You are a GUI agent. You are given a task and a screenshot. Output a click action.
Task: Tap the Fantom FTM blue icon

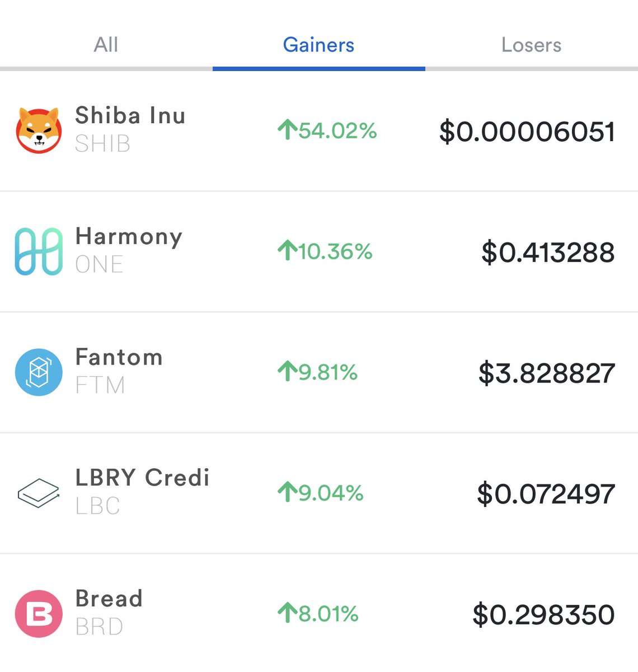point(39,372)
